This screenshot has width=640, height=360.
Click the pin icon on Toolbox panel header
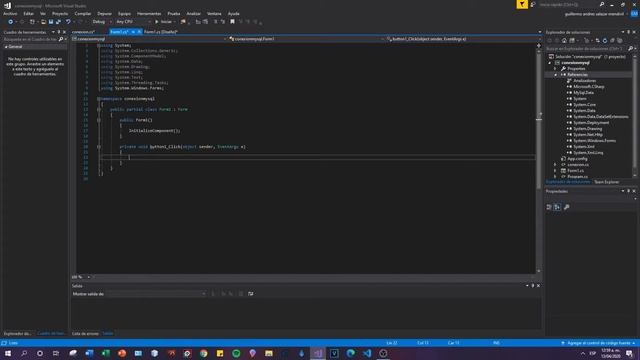(59, 32)
